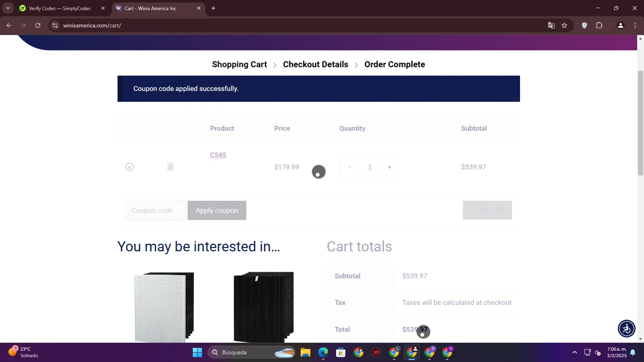Open Microsoft Edge from the taskbar
Image resolution: width=644 pixels, height=362 pixels.
323,353
